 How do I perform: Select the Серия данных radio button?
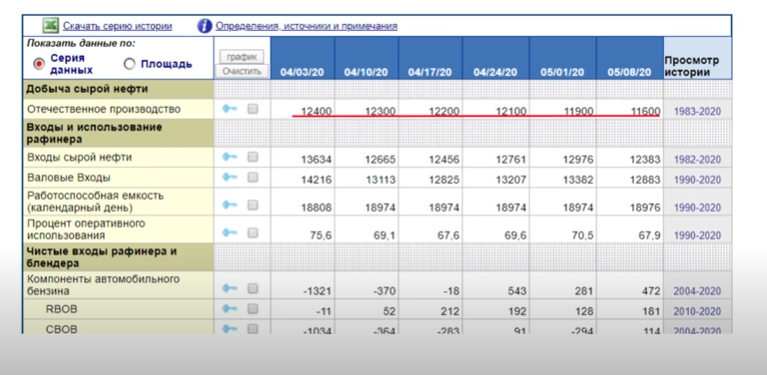39,64
